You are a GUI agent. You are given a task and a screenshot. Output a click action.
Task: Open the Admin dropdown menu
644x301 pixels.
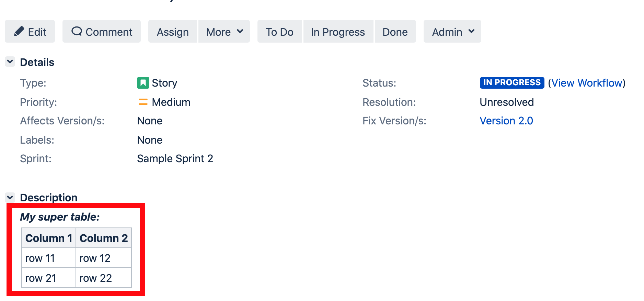pyautogui.click(x=452, y=31)
